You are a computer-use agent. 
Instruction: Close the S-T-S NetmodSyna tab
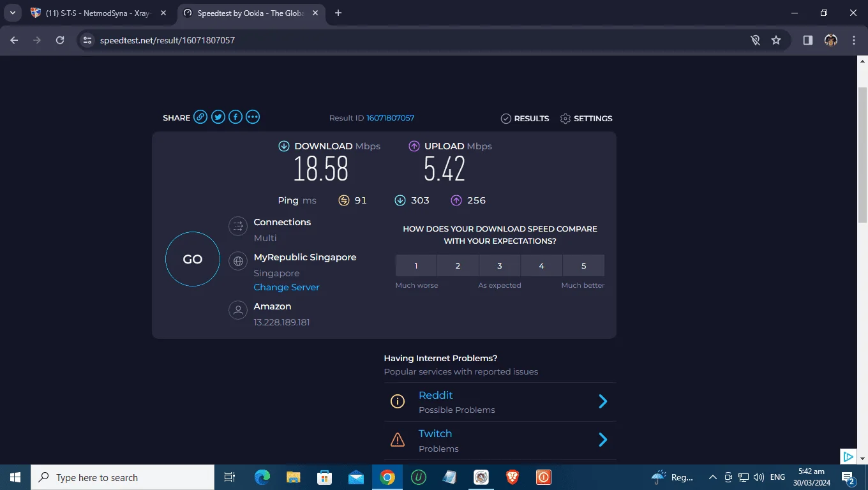pyautogui.click(x=163, y=13)
